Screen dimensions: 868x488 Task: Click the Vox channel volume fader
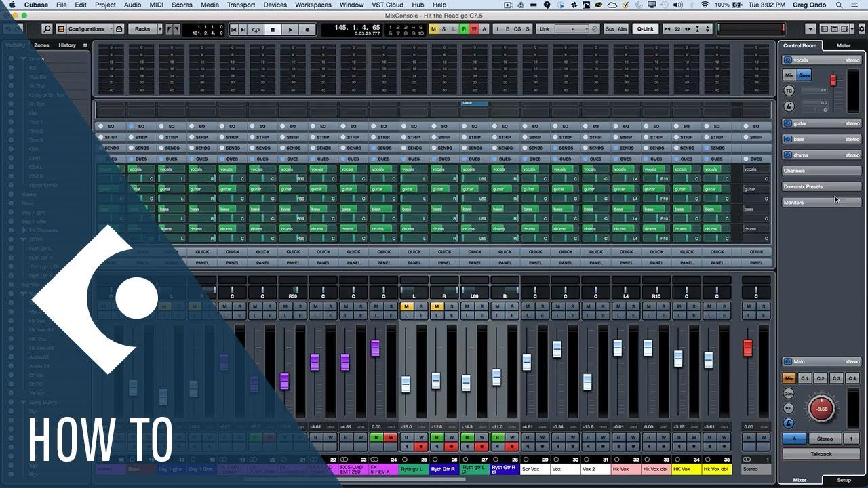(557, 349)
